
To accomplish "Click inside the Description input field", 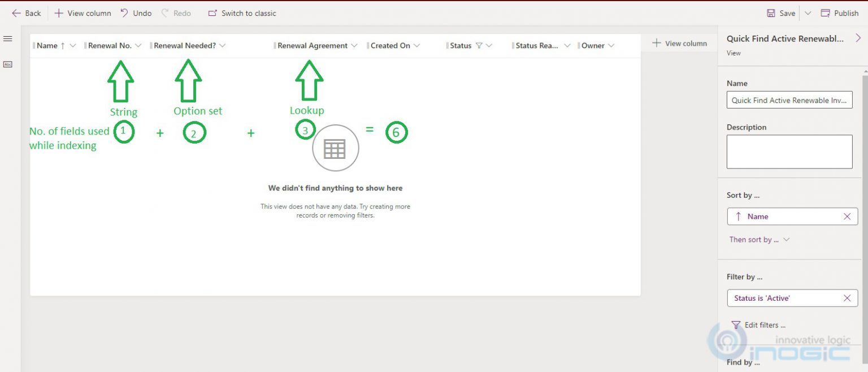I will (x=789, y=151).
